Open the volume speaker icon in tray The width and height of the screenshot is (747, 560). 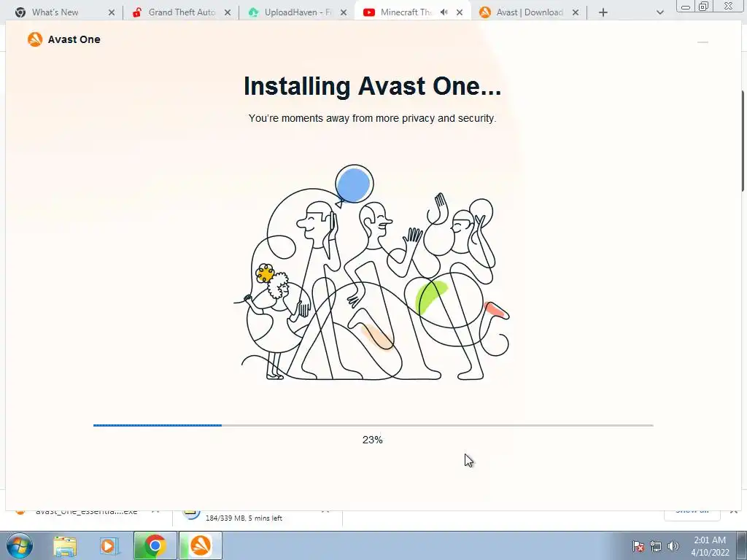673,546
